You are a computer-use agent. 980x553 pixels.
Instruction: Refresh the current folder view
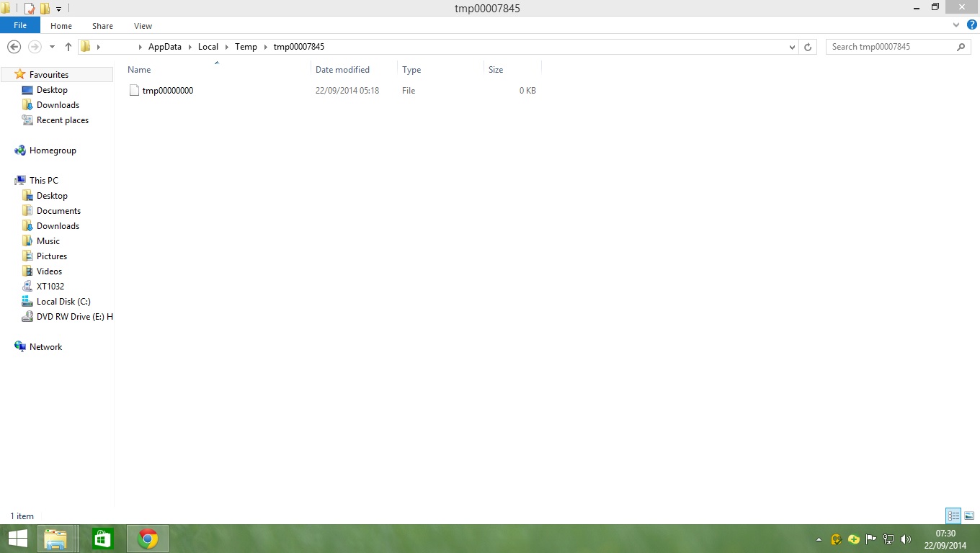[x=808, y=47]
